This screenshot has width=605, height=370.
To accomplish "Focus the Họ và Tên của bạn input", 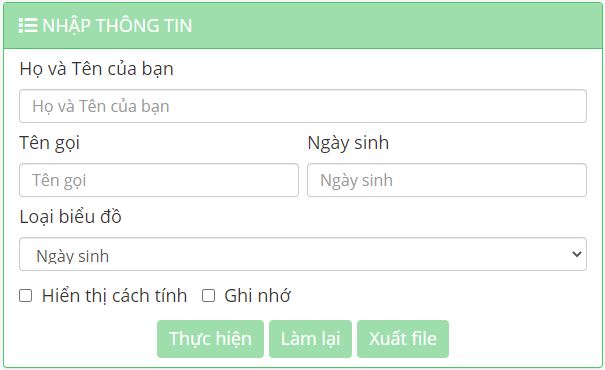I will [x=303, y=106].
